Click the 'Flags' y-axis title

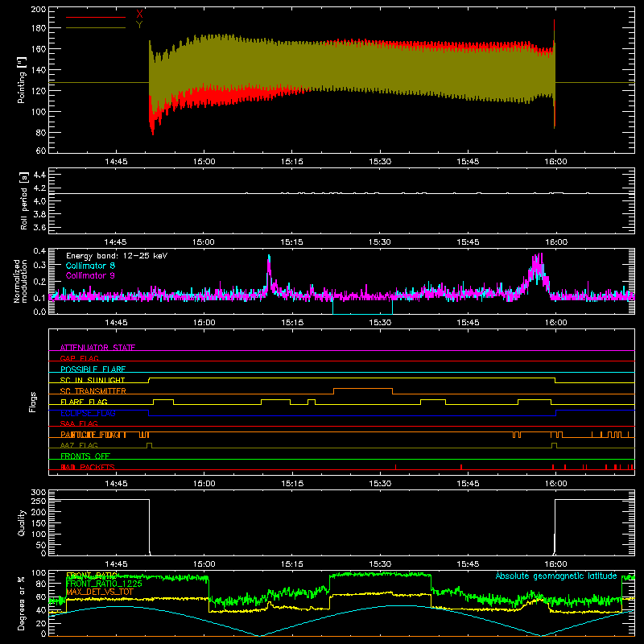tap(32, 402)
